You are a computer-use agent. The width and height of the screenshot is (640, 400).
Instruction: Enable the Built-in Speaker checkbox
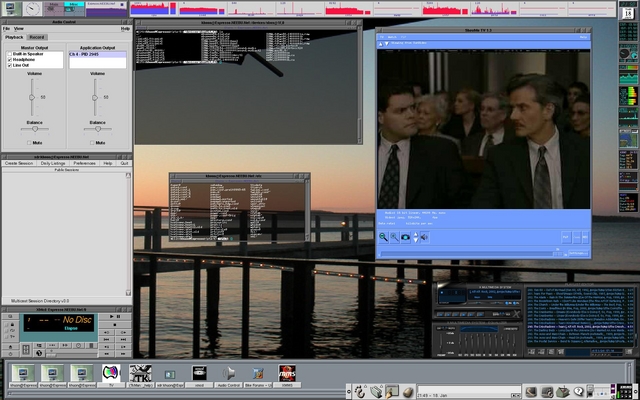click(9, 54)
